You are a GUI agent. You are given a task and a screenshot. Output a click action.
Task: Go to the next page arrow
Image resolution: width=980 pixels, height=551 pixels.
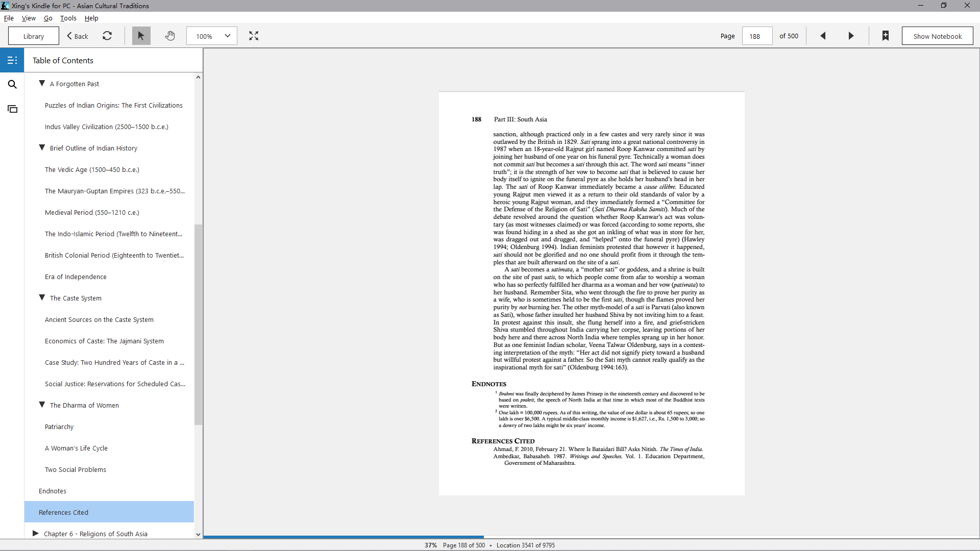[851, 36]
